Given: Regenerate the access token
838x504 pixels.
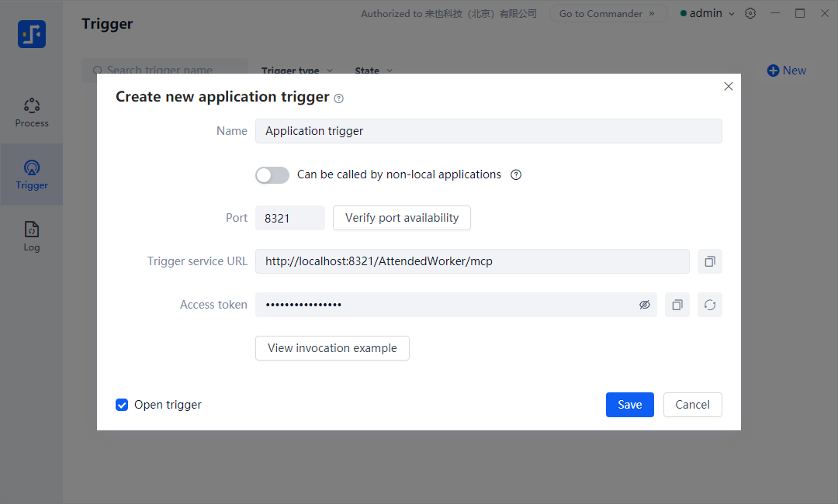Looking at the screenshot, I should 709,305.
